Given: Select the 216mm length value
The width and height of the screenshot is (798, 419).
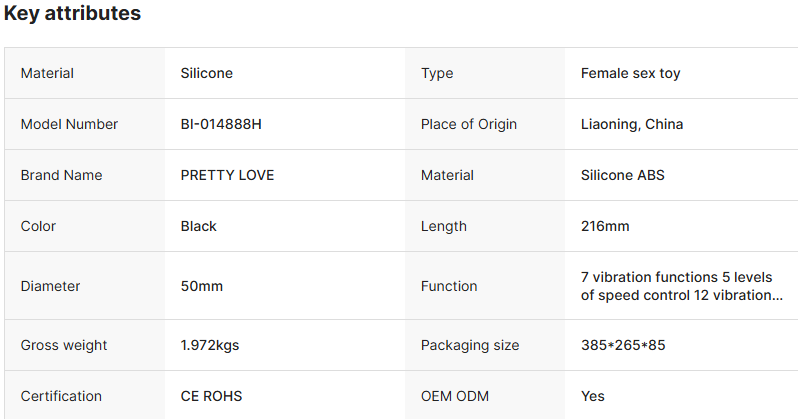Looking at the screenshot, I should 605,226.
